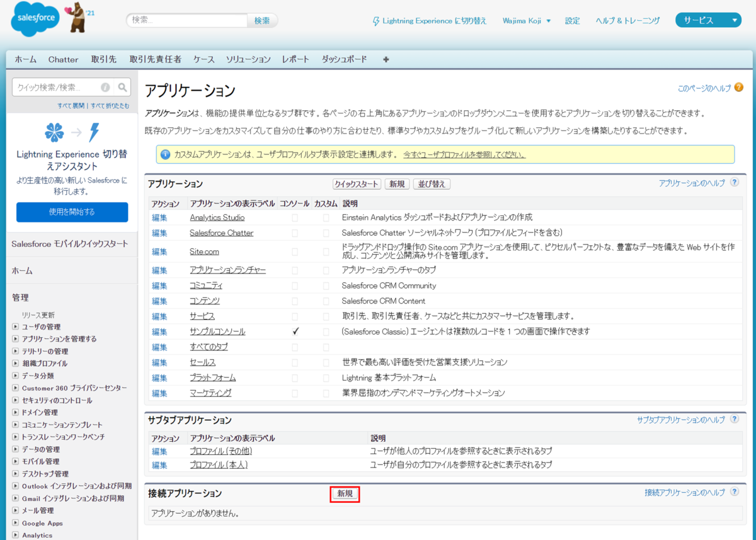Click the lightning bolt Lightning Experience icon
This screenshot has height=540, width=756.
[376, 20]
